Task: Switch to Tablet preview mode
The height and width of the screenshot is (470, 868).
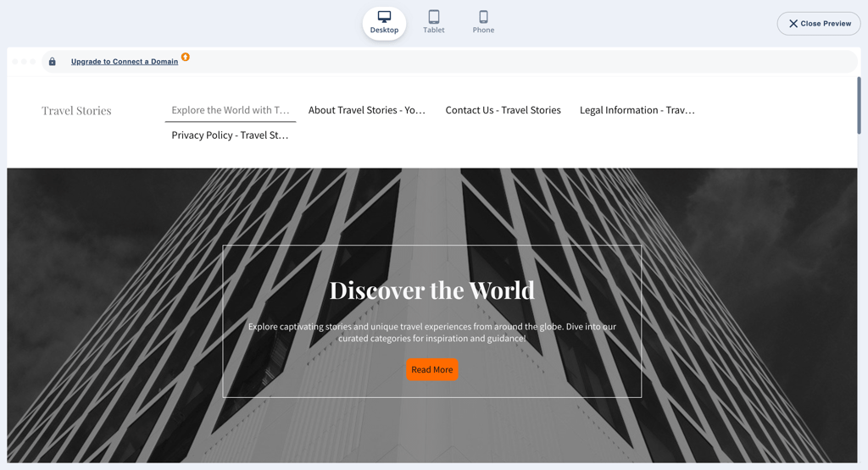Action: click(x=433, y=23)
